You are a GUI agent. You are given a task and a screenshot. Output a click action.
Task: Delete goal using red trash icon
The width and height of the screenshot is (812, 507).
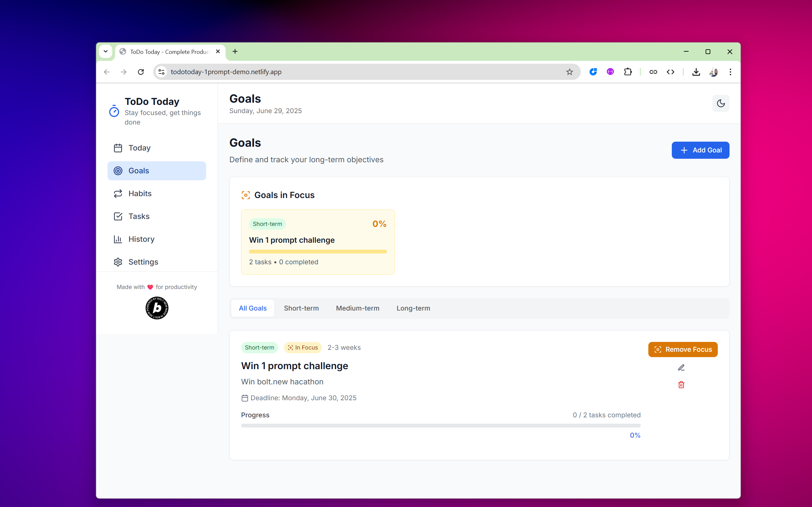click(x=681, y=385)
